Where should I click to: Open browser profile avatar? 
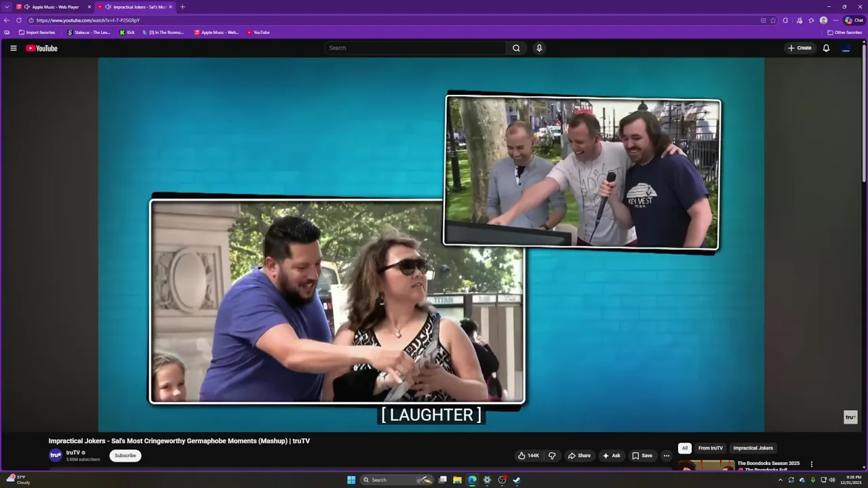coord(823,20)
